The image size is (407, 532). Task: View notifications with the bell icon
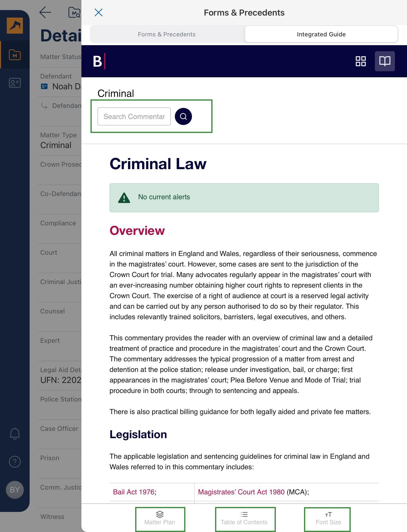(15, 433)
